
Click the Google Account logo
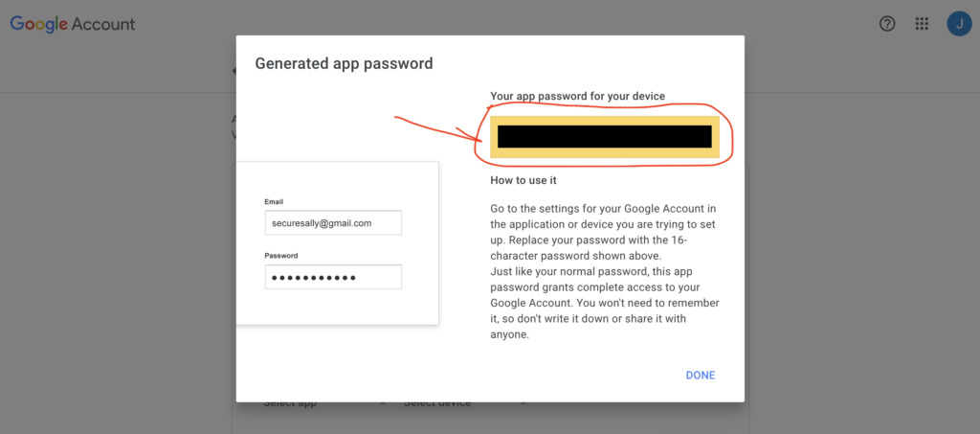click(73, 24)
